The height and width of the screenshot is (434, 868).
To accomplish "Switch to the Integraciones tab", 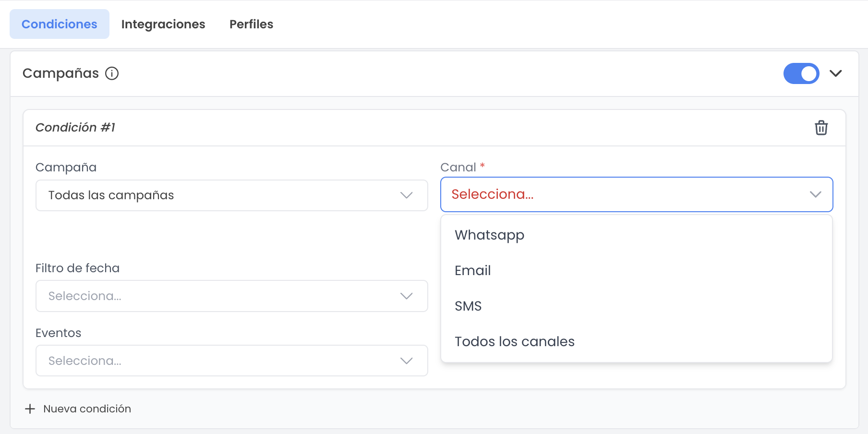I will [164, 24].
